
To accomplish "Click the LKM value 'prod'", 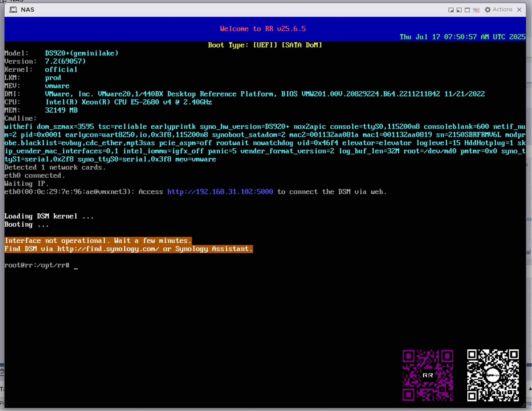I will click(x=53, y=78).
